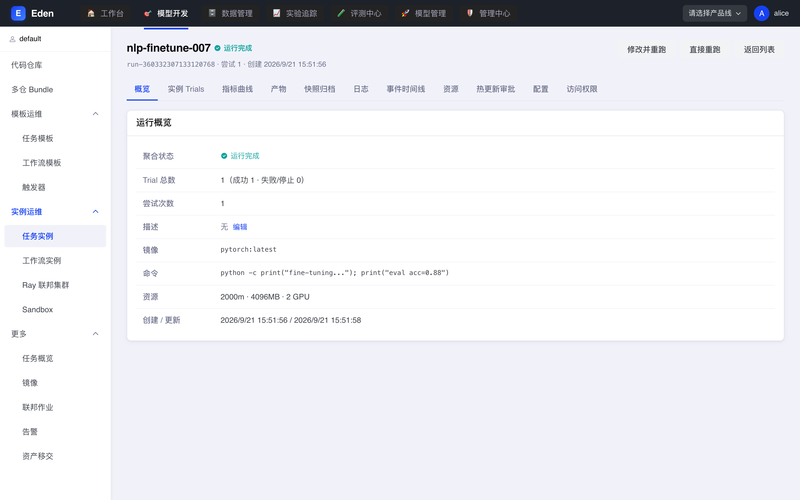
Task: Open the 工作台 home icon
Action: point(91,13)
